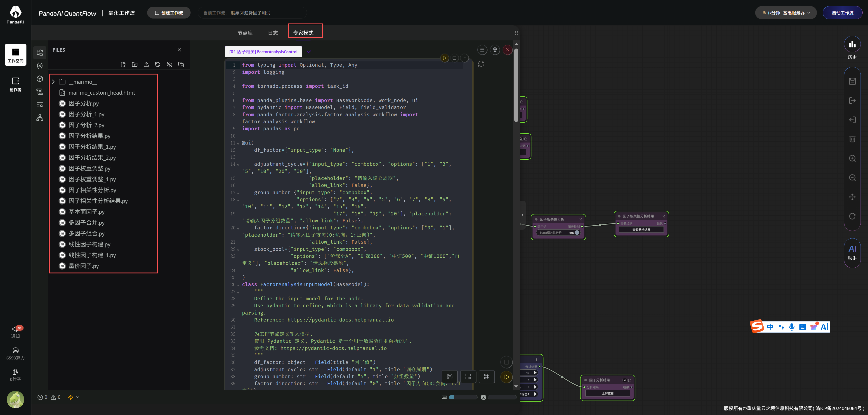Open the editor settings gear
The image size is (868, 415).
[495, 50]
